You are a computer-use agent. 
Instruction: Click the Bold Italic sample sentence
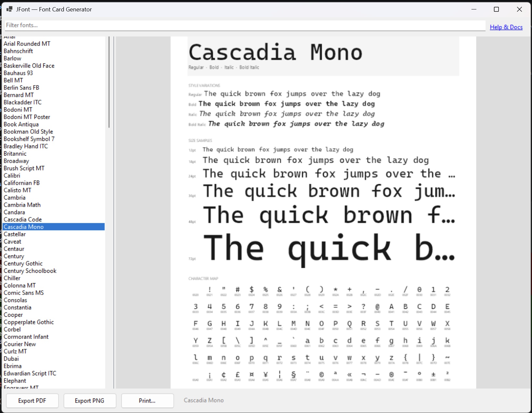296,124
